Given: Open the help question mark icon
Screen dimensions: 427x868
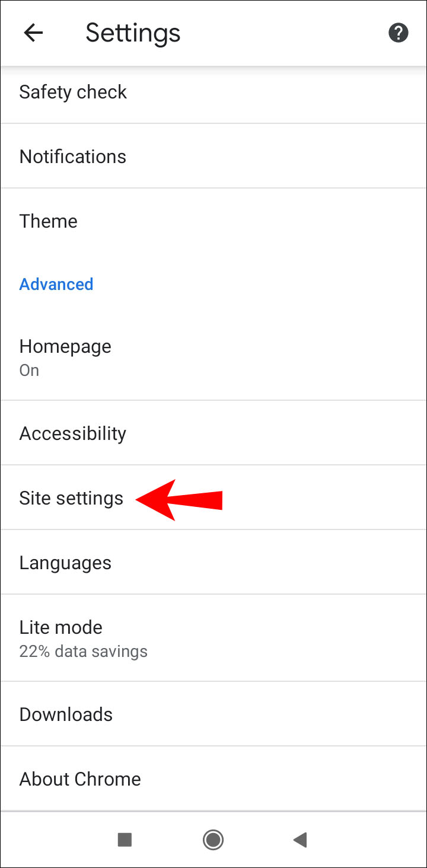Looking at the screenshot, I should [x=398, y=33].
